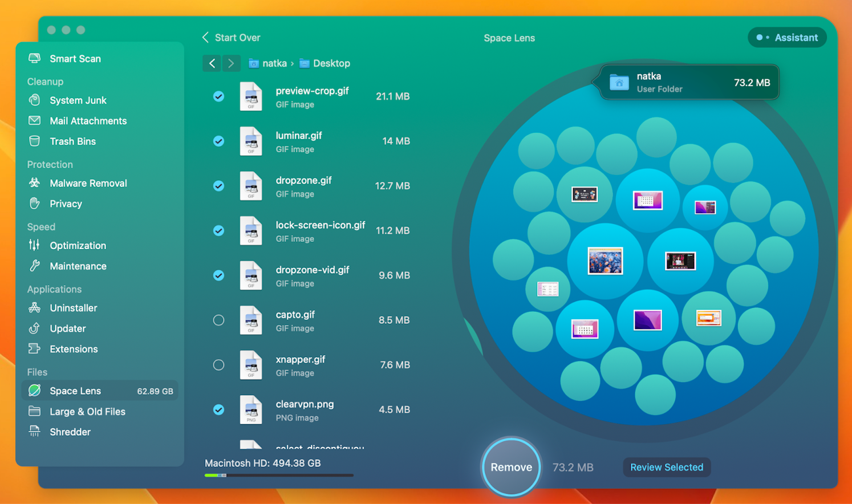Select the Optimization sliders icon
This screenshot has height=504, width=852.
click(35, 245)
